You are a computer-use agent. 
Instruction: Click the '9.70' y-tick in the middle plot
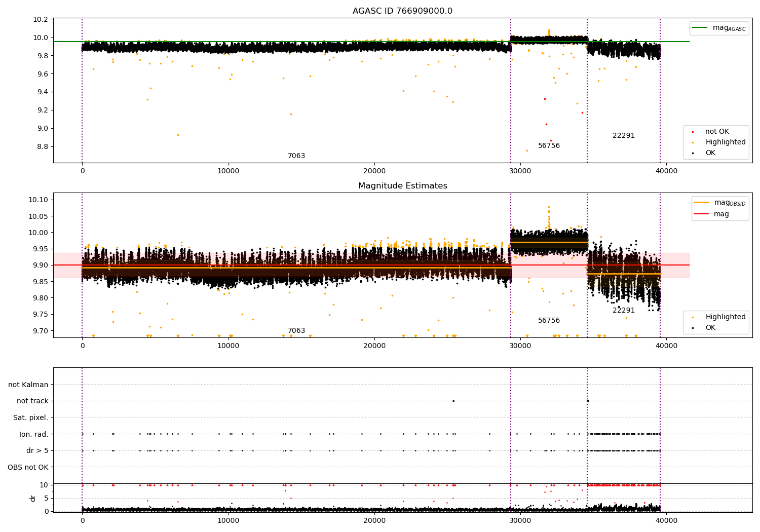[x=40, y=331]
